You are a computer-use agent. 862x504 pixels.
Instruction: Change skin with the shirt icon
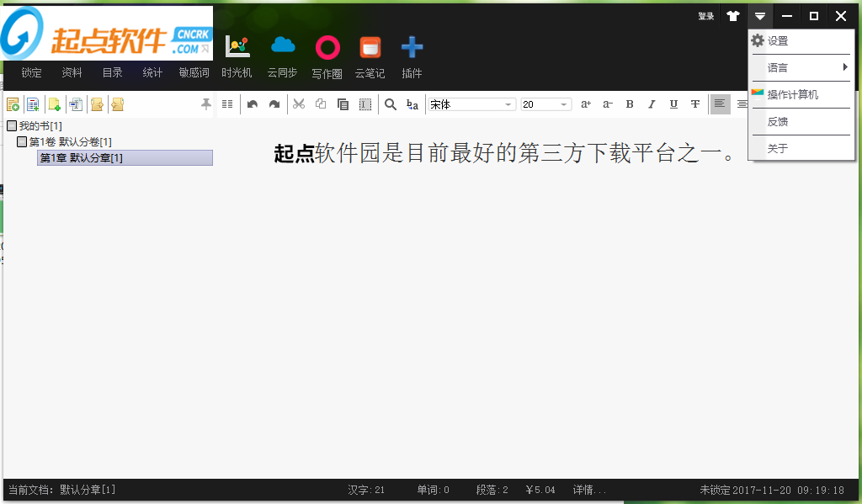pyautogui.click(x=733, y=16)
